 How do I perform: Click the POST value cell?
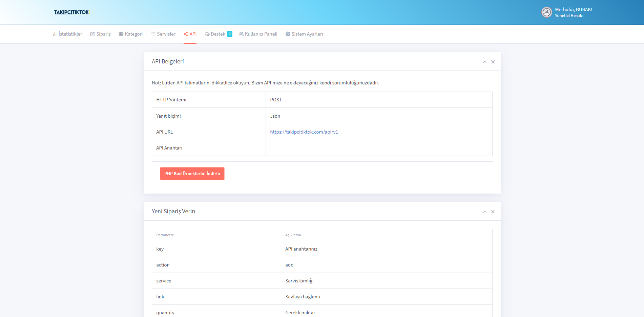point(379,100)
